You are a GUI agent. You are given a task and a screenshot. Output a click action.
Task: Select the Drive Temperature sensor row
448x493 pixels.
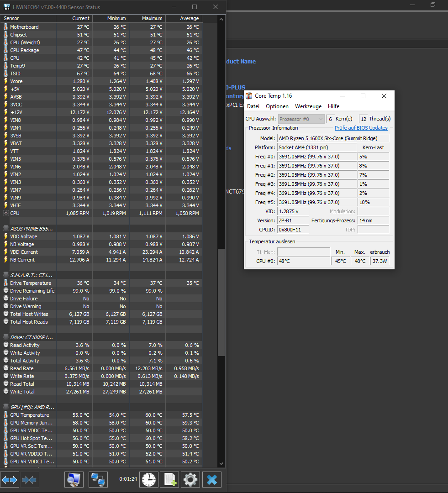coord(101,283)
